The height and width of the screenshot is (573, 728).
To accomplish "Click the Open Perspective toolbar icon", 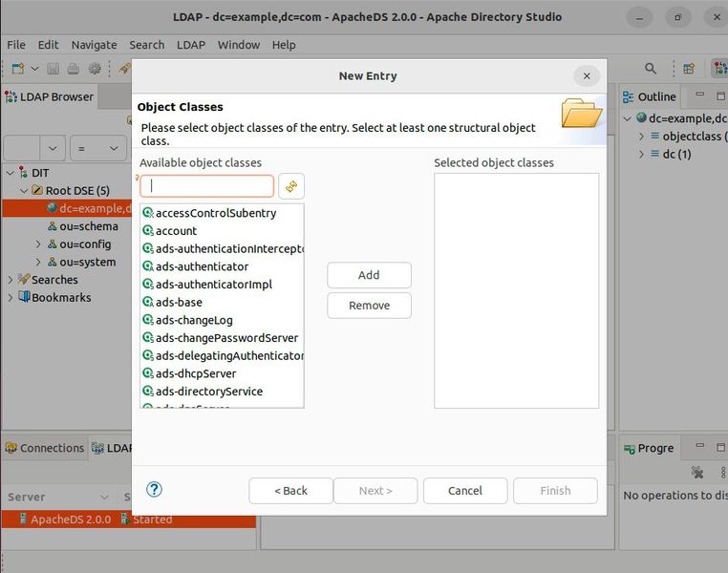I will (689, 69).
